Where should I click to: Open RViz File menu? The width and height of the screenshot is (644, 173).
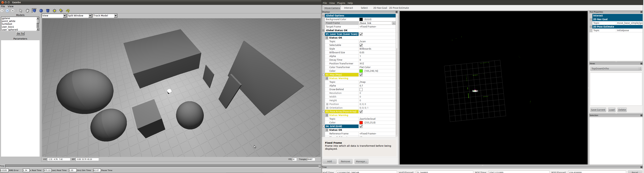coord(325,3)
